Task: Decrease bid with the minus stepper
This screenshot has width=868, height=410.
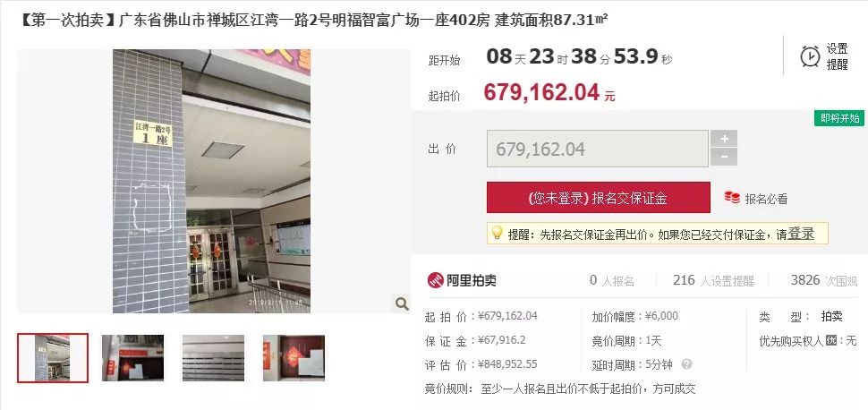Action: (724, 158)
